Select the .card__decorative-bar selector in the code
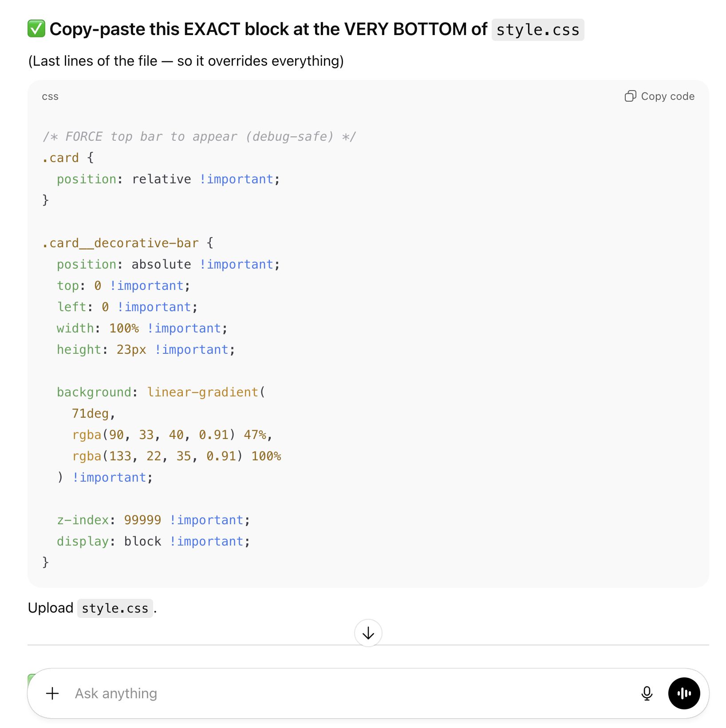726x728 pixels. [120, 243]
